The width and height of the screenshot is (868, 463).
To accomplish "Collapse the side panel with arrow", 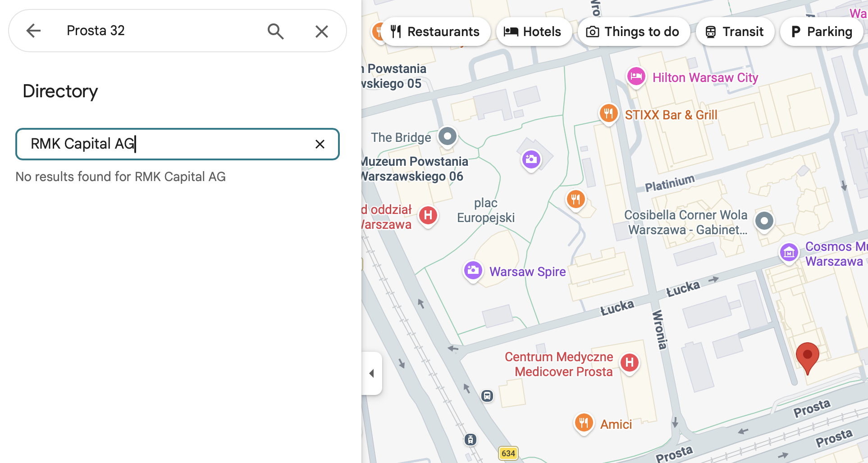I will point(372,373).
